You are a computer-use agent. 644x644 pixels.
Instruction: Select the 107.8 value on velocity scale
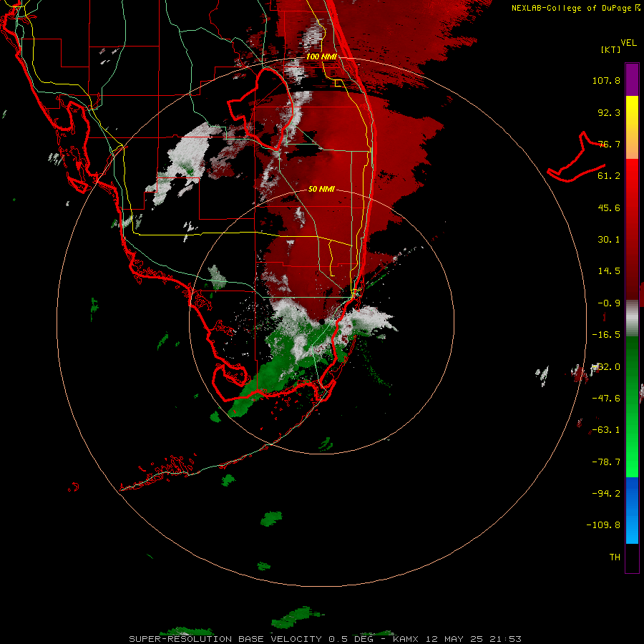[x=606, y=80]
